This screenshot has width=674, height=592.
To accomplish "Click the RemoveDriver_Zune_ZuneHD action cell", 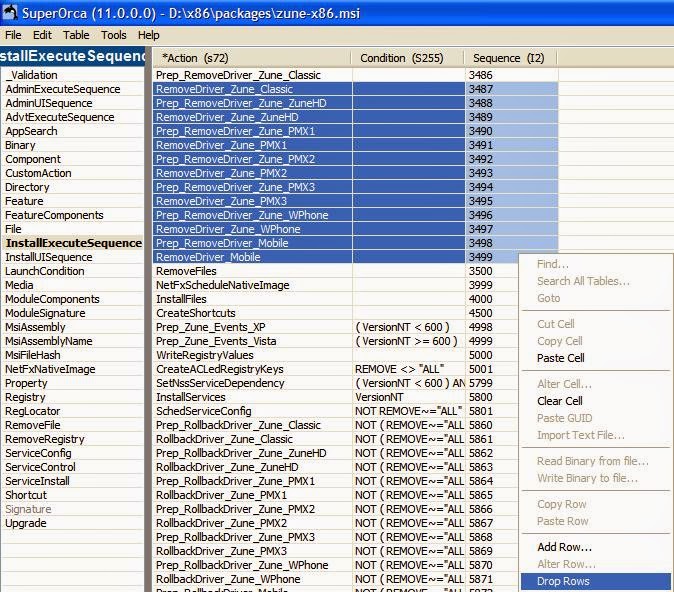I will (x=252, y=117).
